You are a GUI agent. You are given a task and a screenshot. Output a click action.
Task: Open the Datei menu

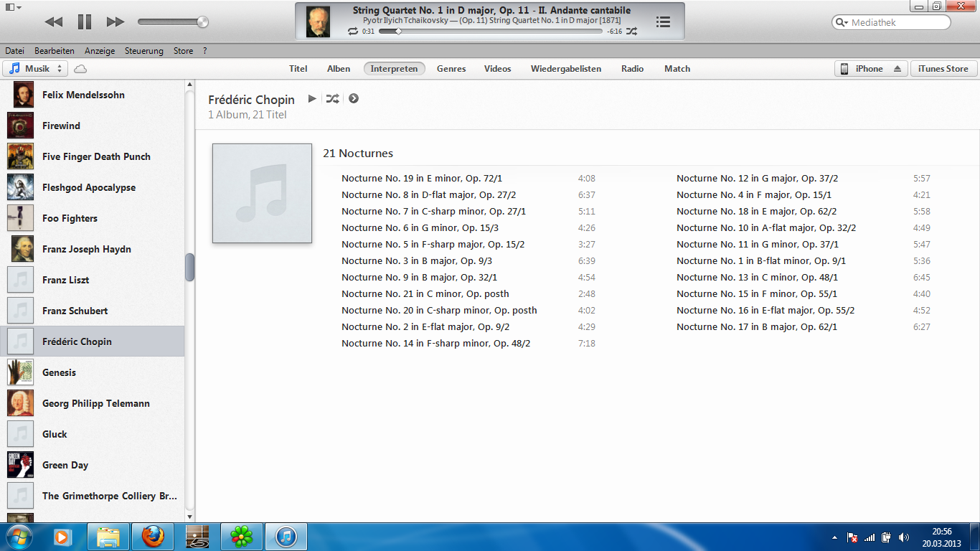[14, 51]
